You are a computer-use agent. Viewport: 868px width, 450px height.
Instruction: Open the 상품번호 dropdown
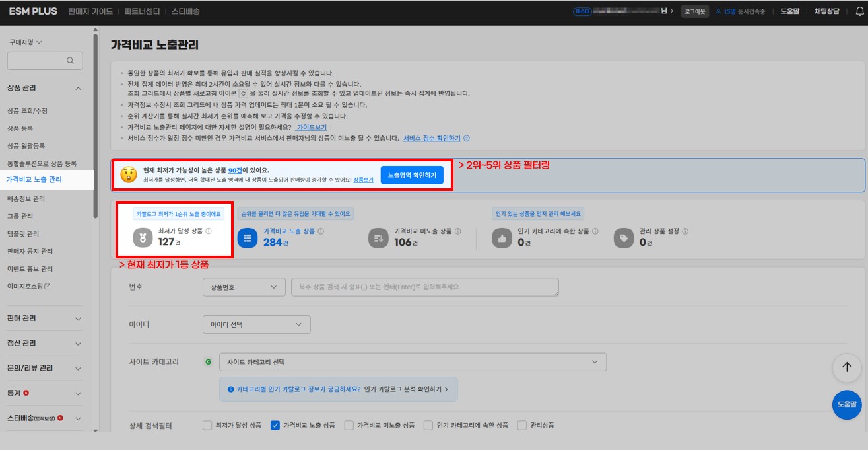(x=244, y=287)
